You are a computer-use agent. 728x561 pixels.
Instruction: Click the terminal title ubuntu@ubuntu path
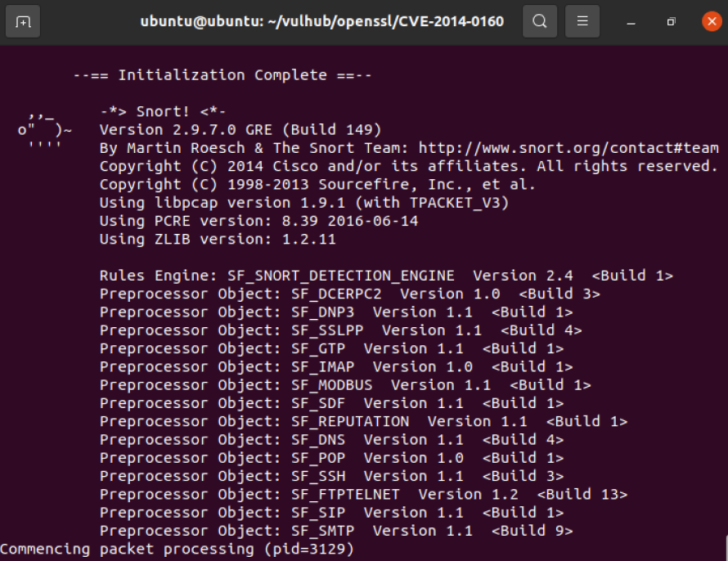coord(321,21)
